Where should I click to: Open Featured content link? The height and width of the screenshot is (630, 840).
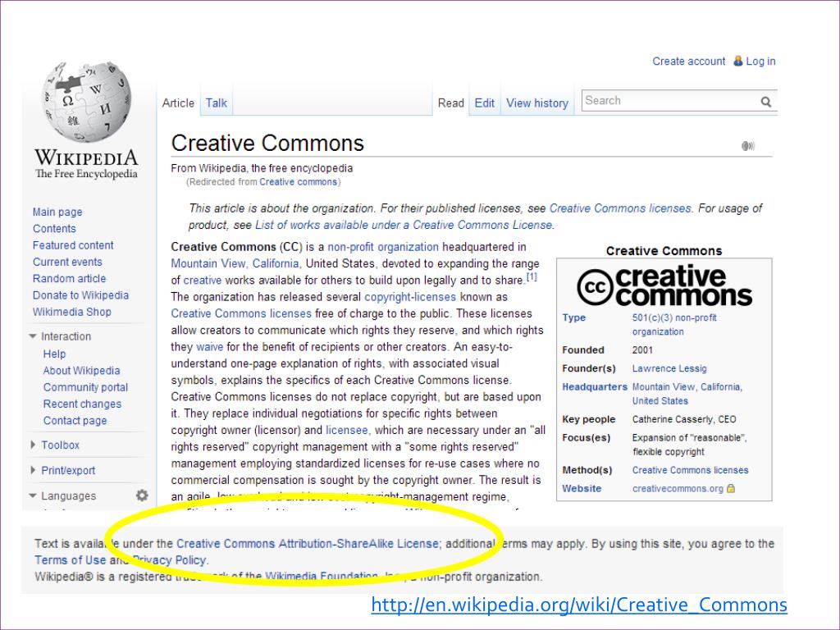point(73,244)
